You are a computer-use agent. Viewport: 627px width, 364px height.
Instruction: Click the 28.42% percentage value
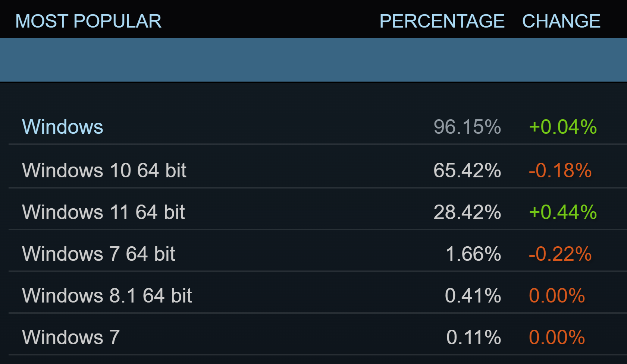tap(467, 212)
